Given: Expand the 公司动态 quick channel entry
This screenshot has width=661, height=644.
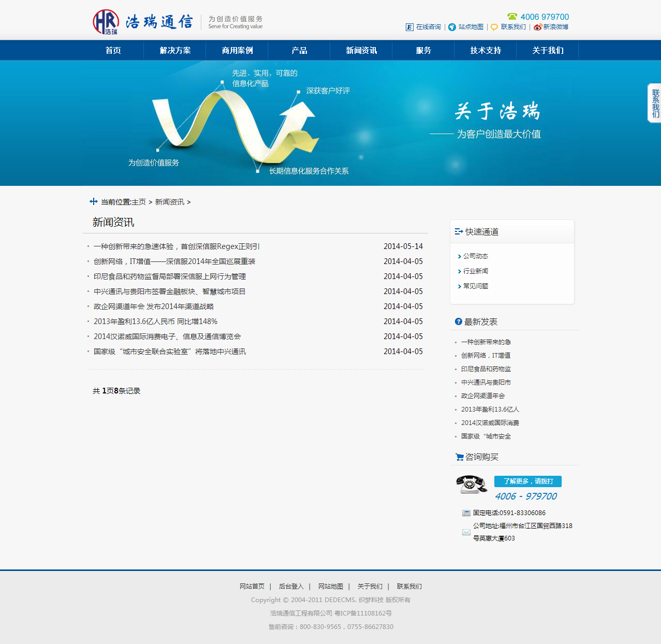Looking at the screenshot, I should pos(475,256).
